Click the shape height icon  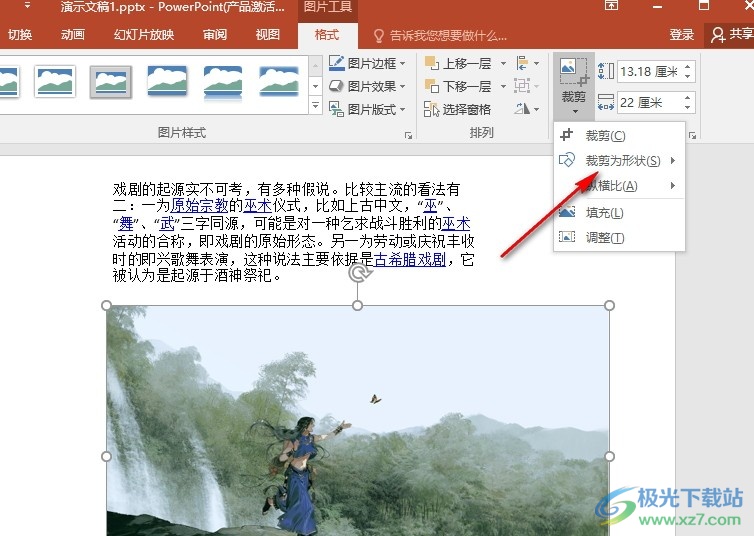pos(605,71)
